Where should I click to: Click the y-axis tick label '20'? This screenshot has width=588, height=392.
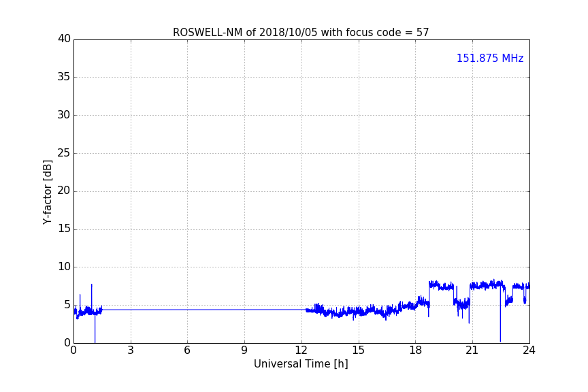click(64, 191)
